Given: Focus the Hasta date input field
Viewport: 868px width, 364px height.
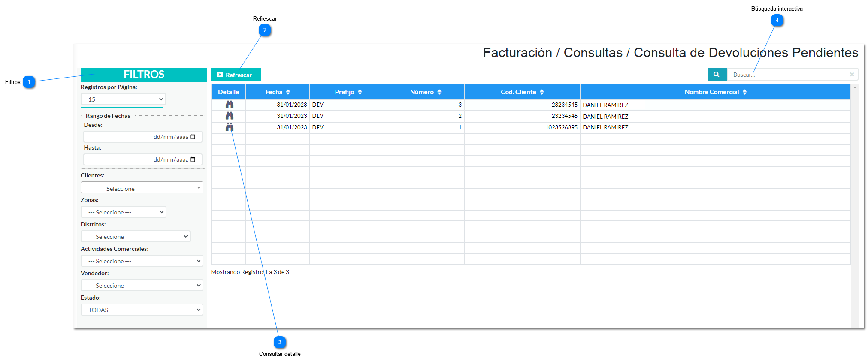Looking at the screenshot, I should 143,159.
